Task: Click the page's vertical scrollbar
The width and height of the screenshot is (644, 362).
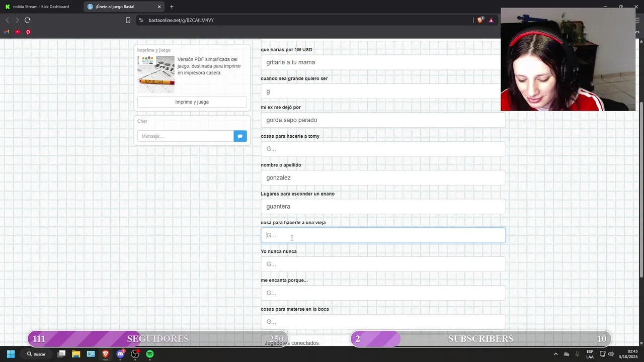Action: tap(641, 189)
